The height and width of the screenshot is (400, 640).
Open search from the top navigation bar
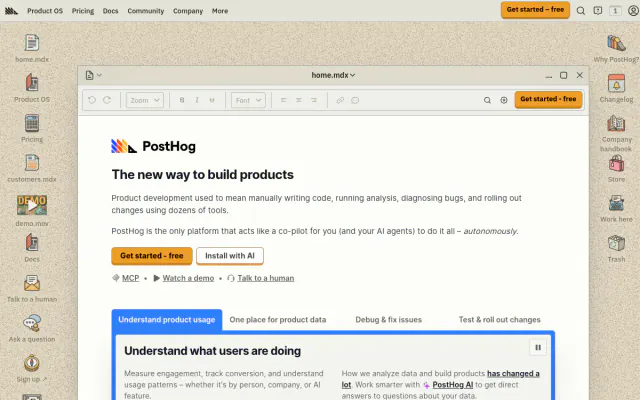click(580, 11)
